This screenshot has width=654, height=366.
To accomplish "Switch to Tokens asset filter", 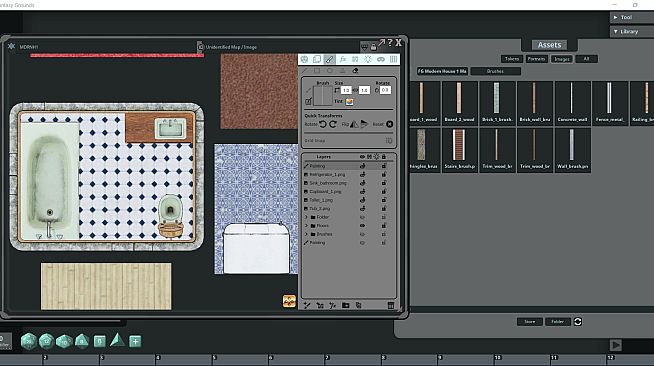I will click(x=512, y=59).
